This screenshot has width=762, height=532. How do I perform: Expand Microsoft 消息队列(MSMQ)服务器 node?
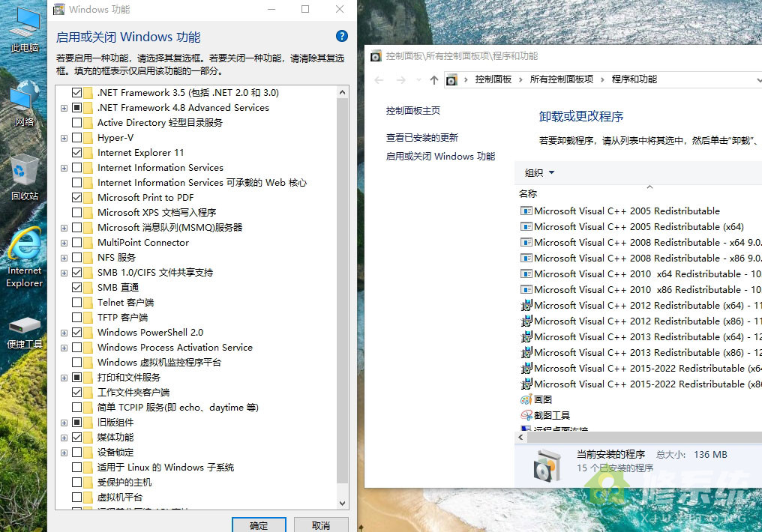coord(64,228)
